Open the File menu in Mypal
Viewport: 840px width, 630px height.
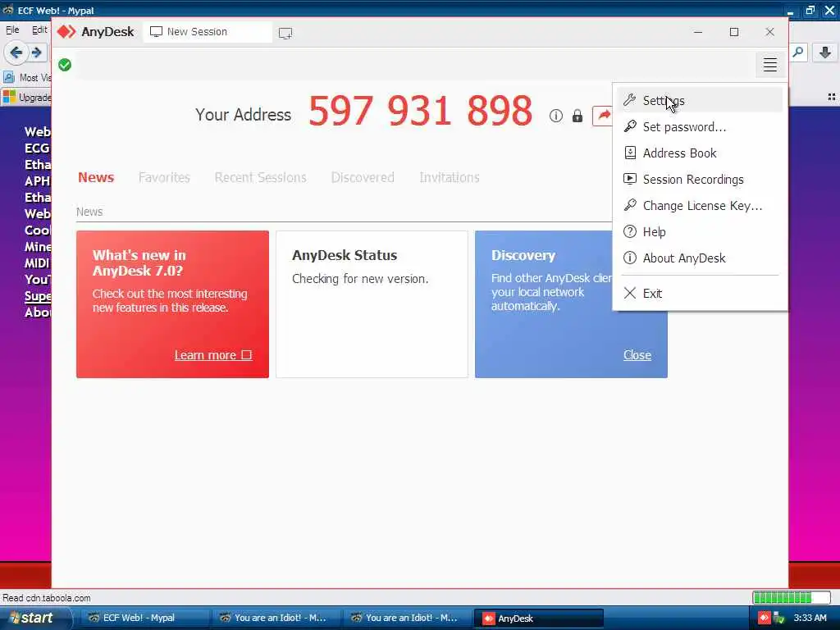click(x=12, y=30)
